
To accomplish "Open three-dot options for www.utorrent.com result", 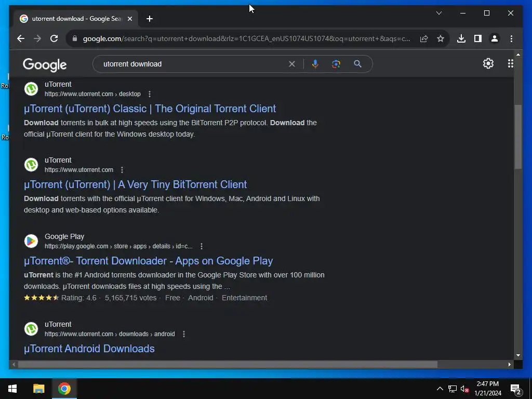I will point(122,170).
